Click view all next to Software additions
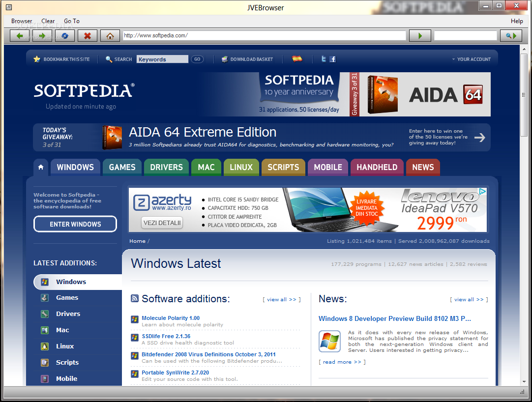 point(282,300)
